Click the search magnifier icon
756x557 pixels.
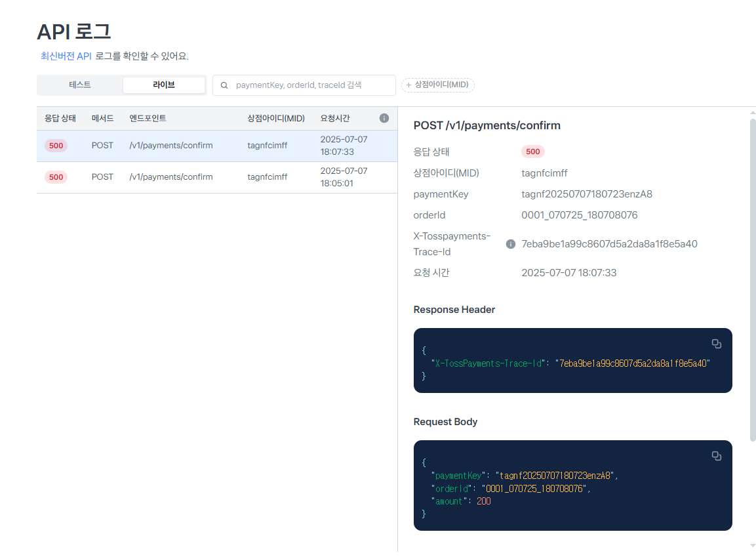pyautogui.click(x=224, y=85)
